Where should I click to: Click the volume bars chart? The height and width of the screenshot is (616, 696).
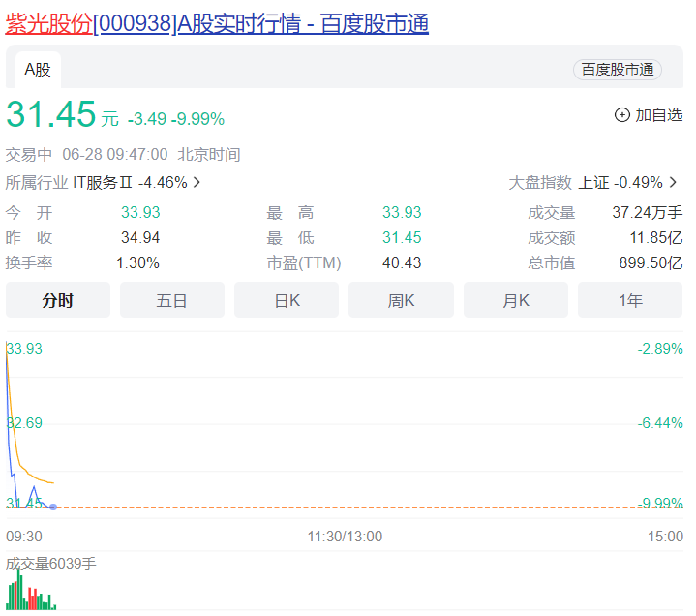(31, 590)
